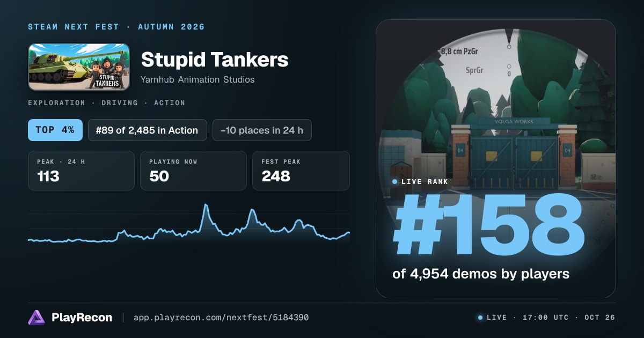Click the blue dot beside LIVE RANK
Viewport: 644px width, 338px height.
pos(395,182)
